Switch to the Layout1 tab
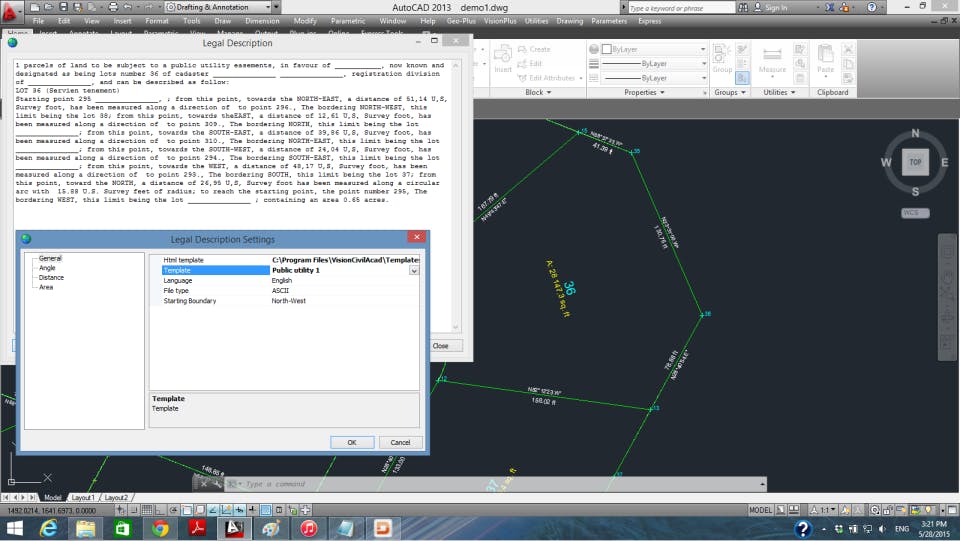Viewport: 960px width, 541px height. (82, 497)
